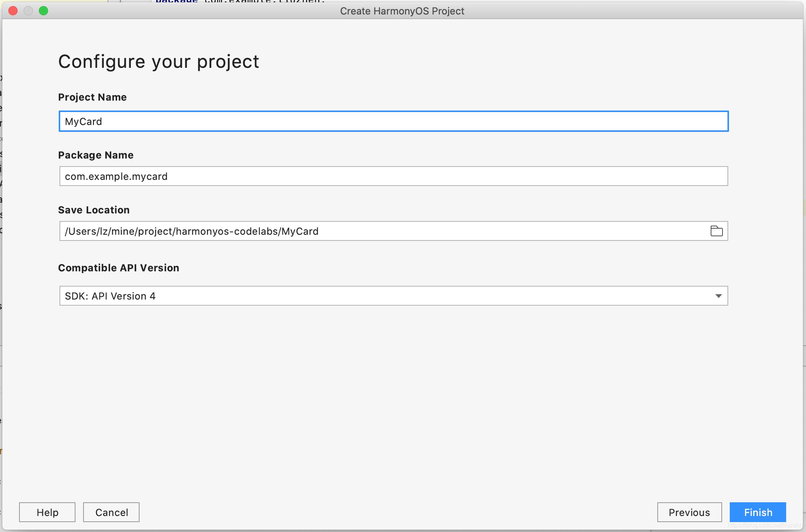Go back with the Previous button
Screen dimensions: 806x532
(x=689, y=512)
